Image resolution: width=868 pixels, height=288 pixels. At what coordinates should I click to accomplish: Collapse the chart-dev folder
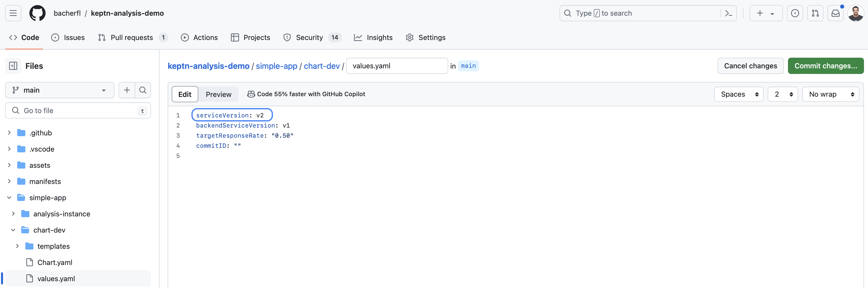point(13,230)
